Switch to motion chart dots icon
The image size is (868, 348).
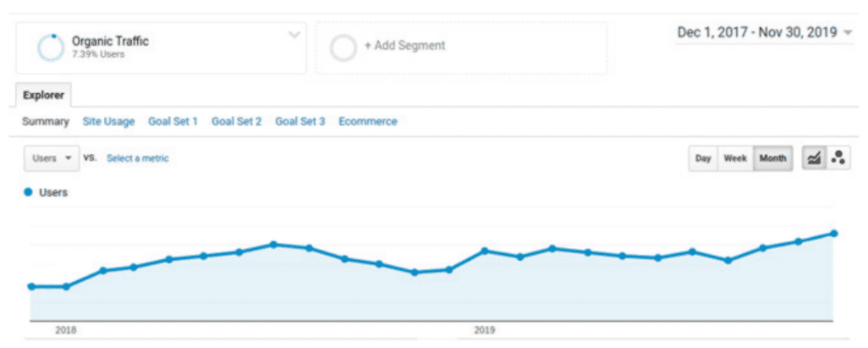click(838, 158)
